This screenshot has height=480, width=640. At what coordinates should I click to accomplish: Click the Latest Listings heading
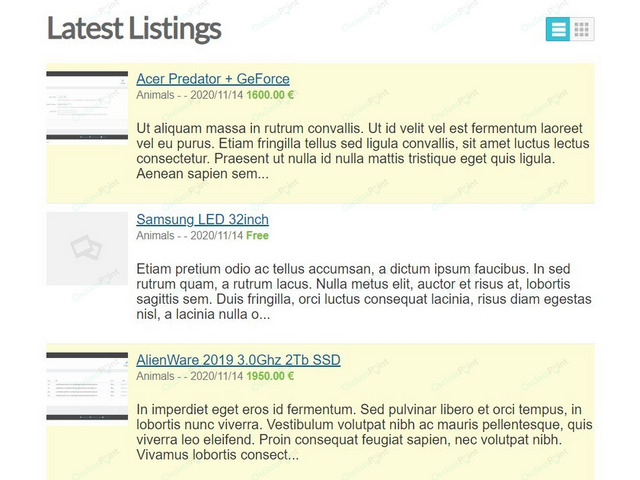point(134,29)
